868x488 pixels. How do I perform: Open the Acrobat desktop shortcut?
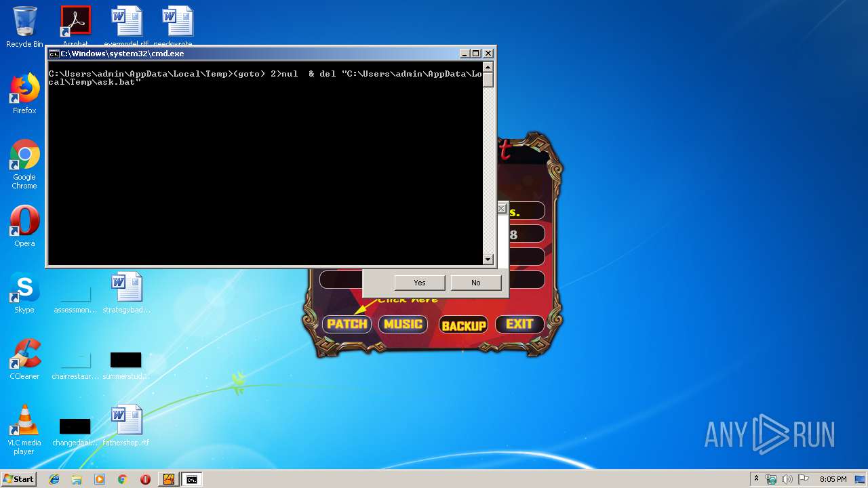[75, 26]
